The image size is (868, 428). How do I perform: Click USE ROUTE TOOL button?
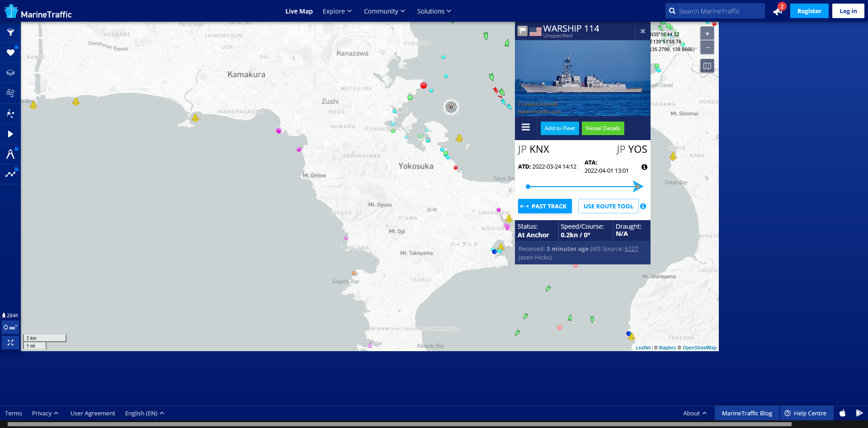[x=608, y=206]
